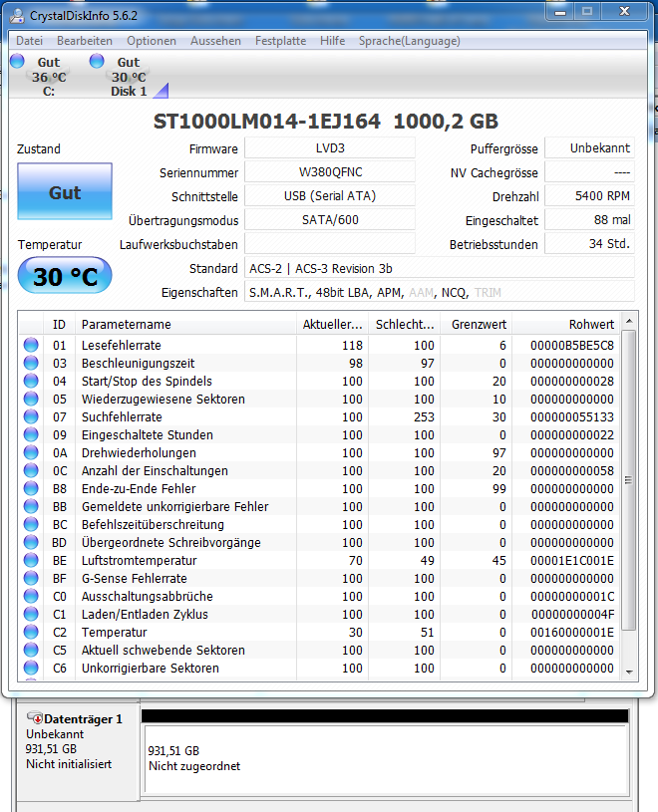Screen dimensions: 658x812
Task: Select Datenträger 1 label in Disk Management
Action: pos(83,719)
